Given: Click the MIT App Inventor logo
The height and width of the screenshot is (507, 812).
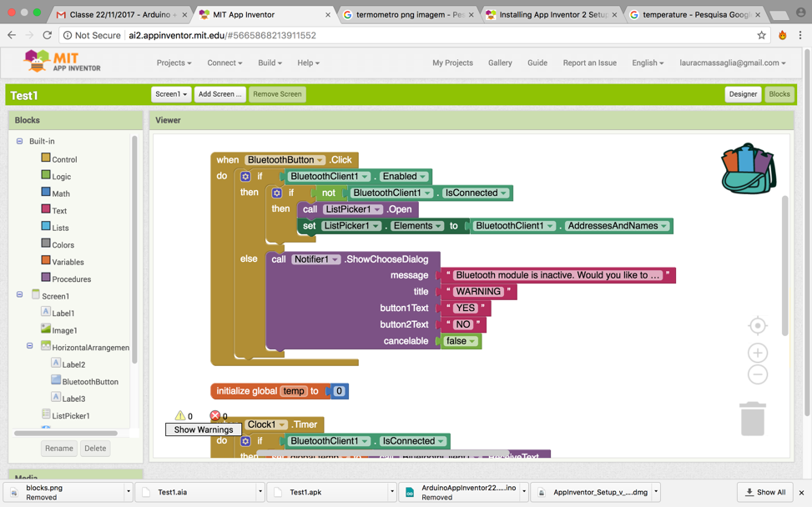Looking at the screenshot, I should click(62, 62).
